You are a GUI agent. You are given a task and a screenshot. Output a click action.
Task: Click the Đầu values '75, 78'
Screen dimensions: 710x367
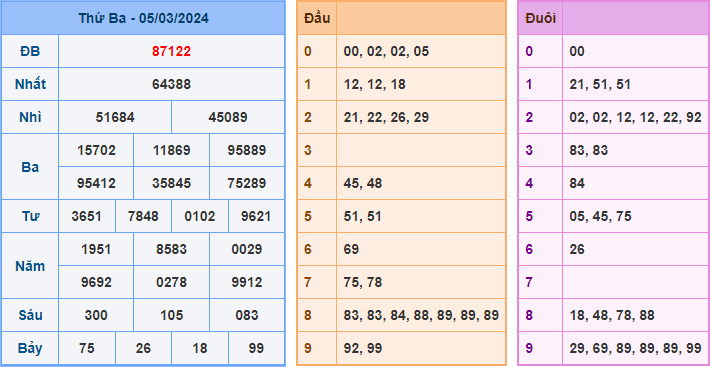363,282
